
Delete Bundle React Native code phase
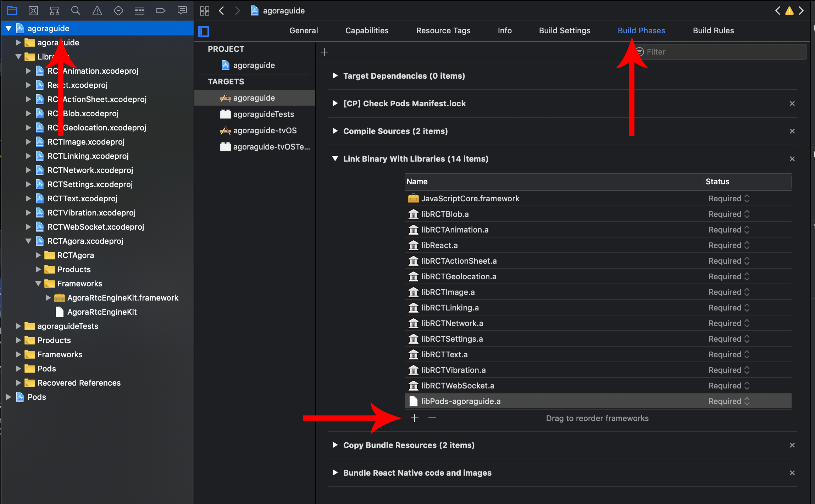click(x=792, y=473)
